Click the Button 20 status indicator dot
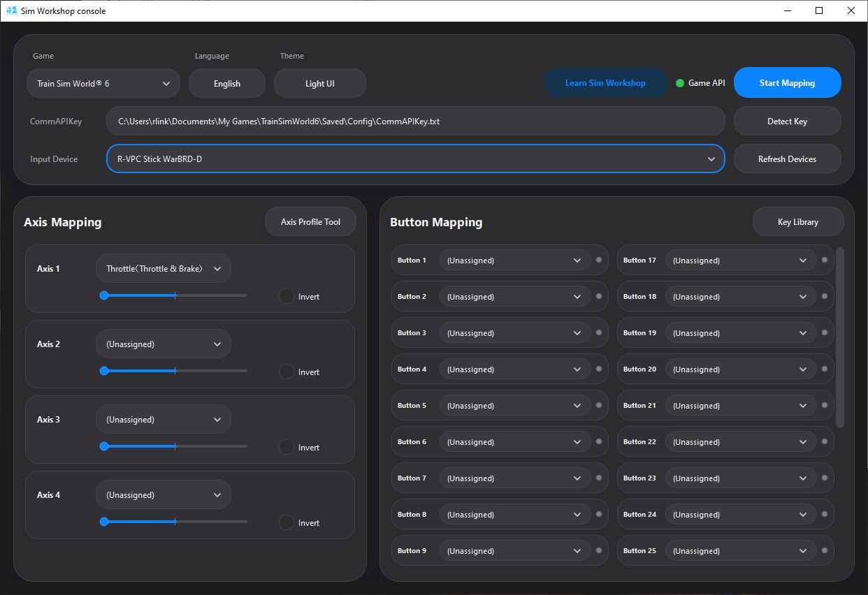 click(824, 369)
